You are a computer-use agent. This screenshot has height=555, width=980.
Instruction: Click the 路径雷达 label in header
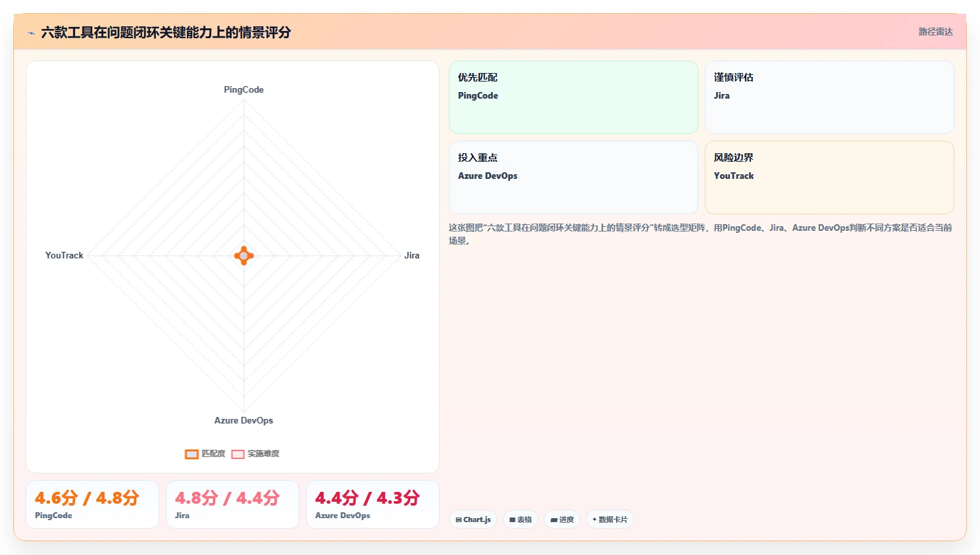click(x=935, y=32)
